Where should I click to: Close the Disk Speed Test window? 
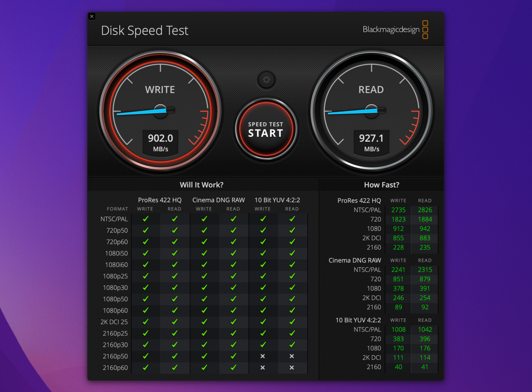(92, 16)
